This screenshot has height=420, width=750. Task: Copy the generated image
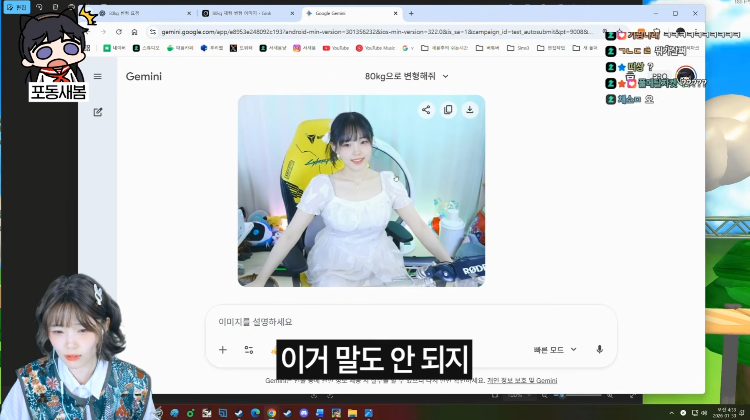pos(448,110)
